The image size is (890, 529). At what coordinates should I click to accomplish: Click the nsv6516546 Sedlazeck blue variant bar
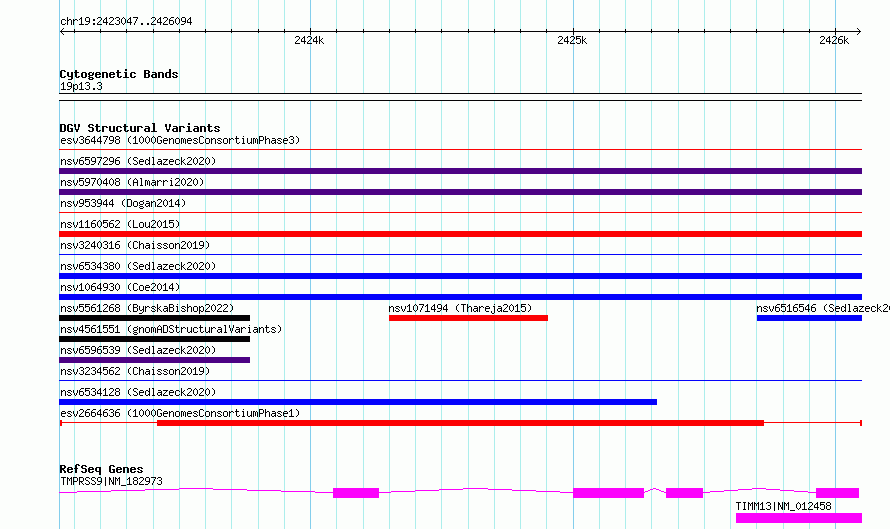(809, 318)
